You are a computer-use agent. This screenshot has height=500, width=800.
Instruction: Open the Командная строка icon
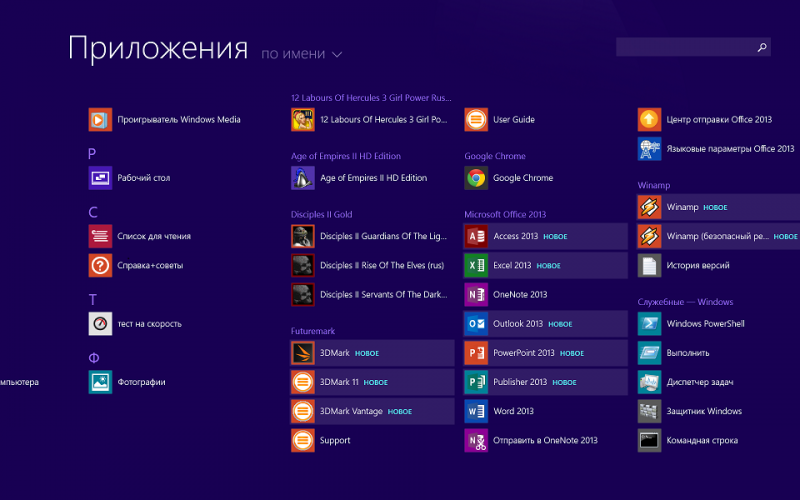coord(650,440)
